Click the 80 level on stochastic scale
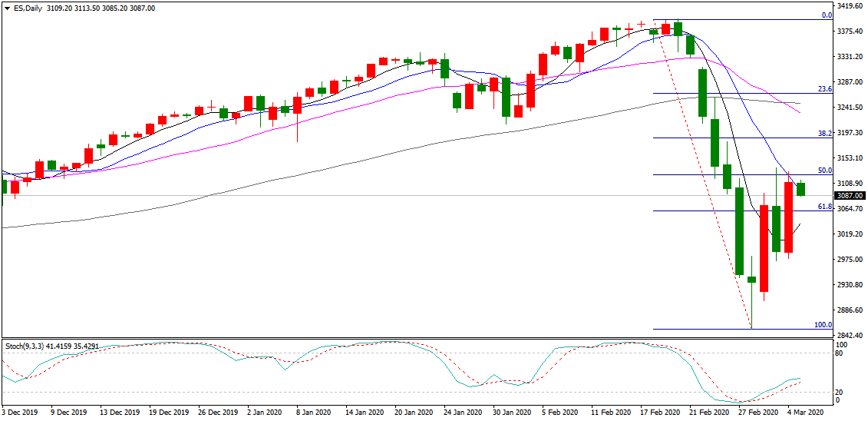 click(x=840, y=353)
